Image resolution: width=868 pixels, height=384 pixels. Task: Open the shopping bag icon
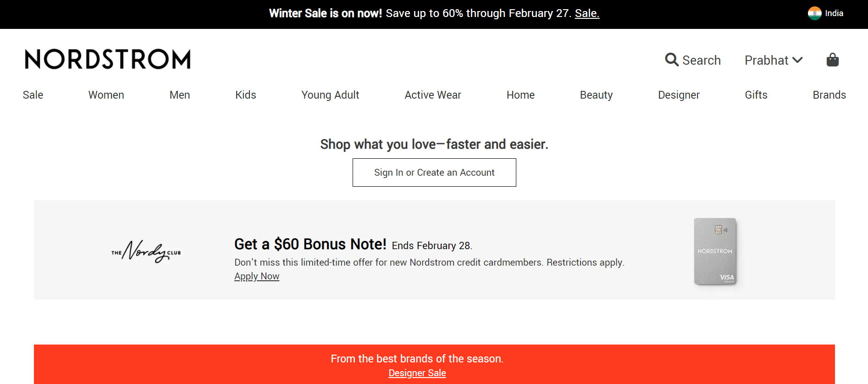click(832, 60)
